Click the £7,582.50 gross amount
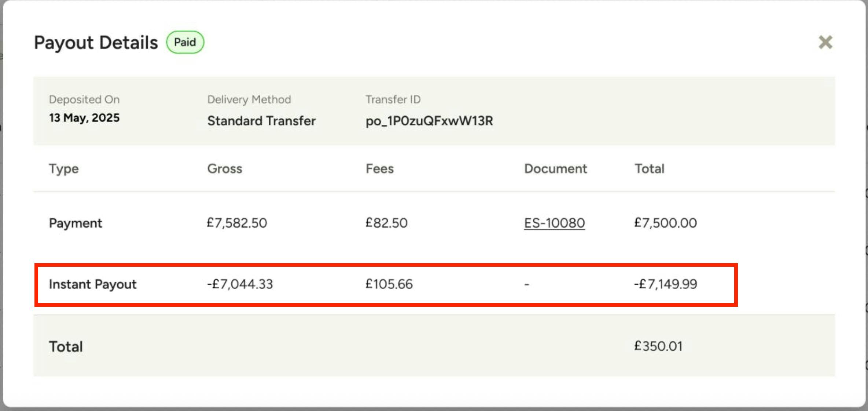This screenshot has width=868, height=411. (237, 223)
